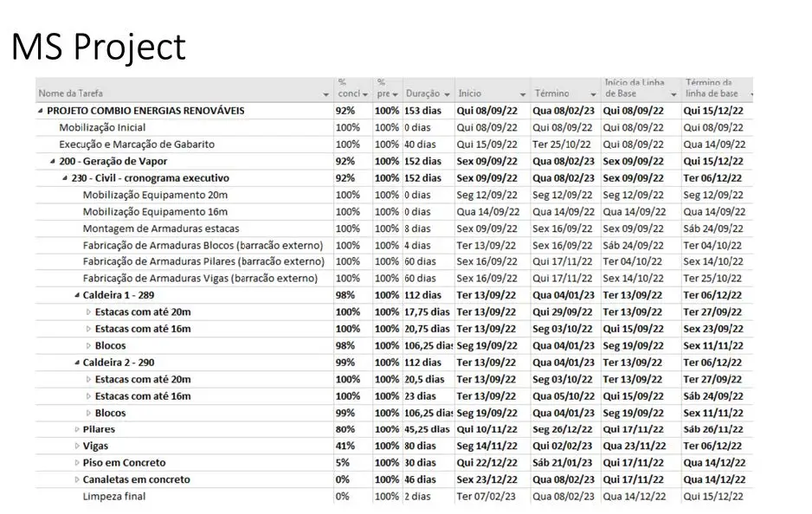Click the Término da linha de base header
This screenshot has height=514, width=812.
(712, 87)
